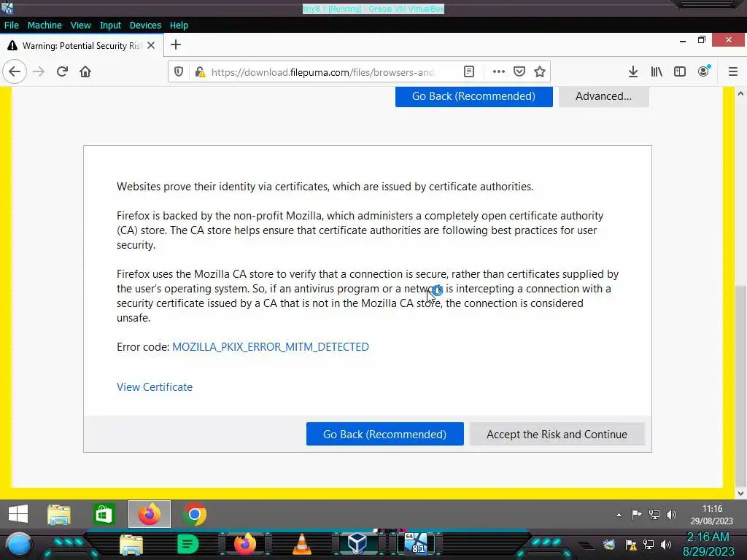Open Firefox Library icon

[x=657, y=72]
